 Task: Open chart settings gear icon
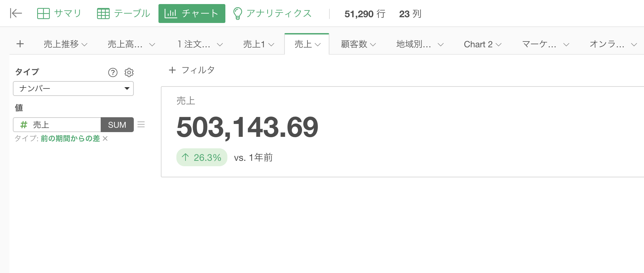(x=129, y=72)
